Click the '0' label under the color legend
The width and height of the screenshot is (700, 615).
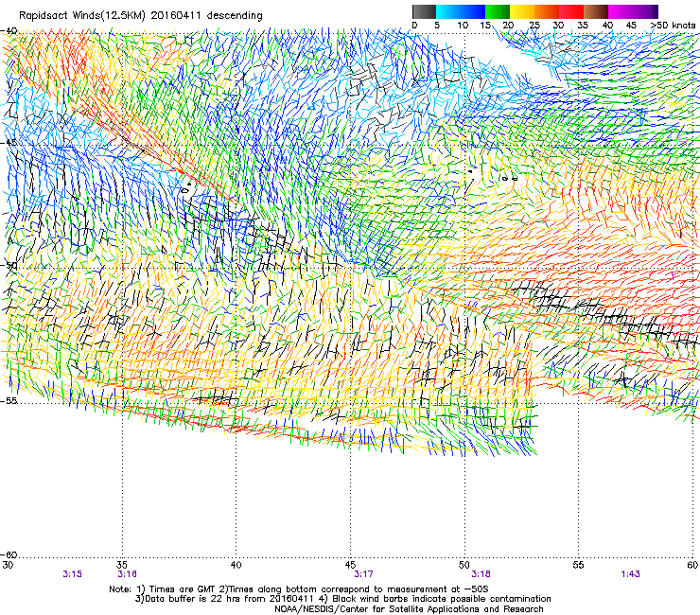[414, 26]
